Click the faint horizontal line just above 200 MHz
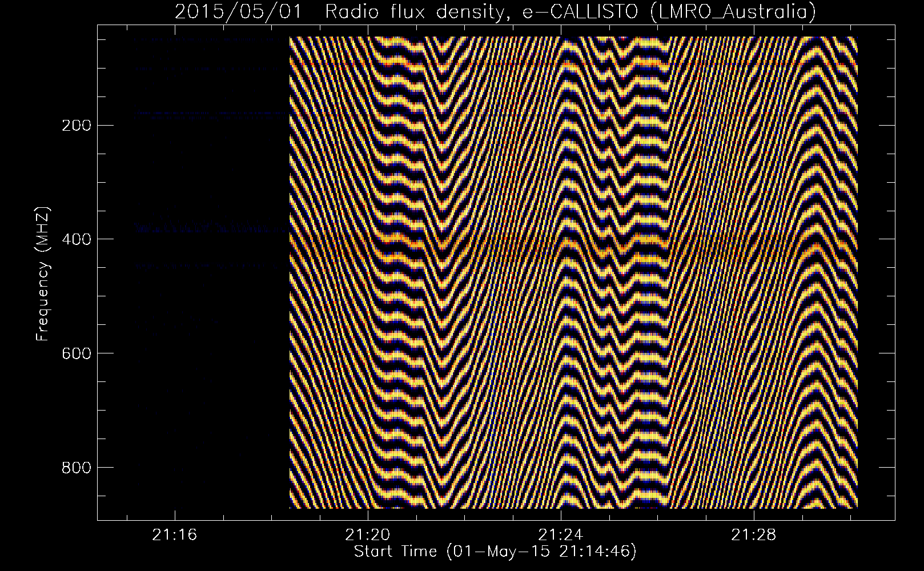Screen dimensions: 924x571 pos(211,114)
